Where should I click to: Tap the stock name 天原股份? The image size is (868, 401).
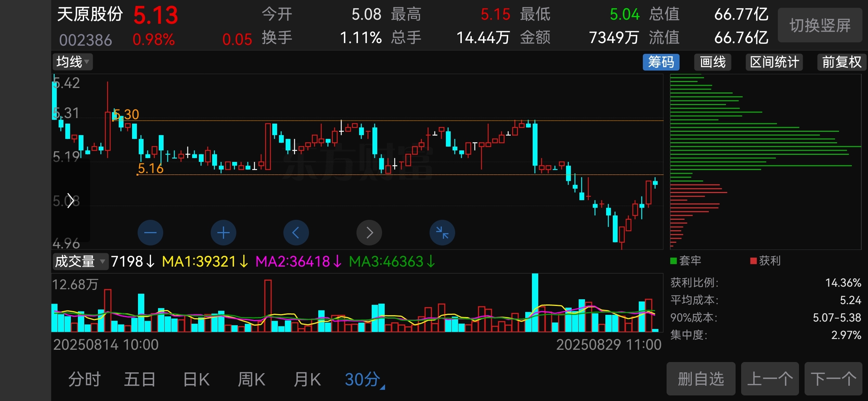pyautogui.click(x=90, y=14)
